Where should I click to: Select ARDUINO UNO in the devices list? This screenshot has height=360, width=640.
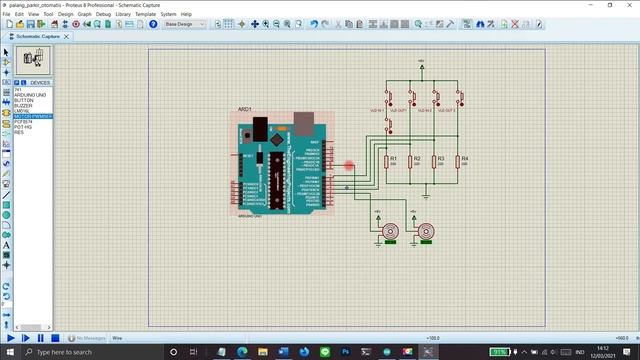30,95
